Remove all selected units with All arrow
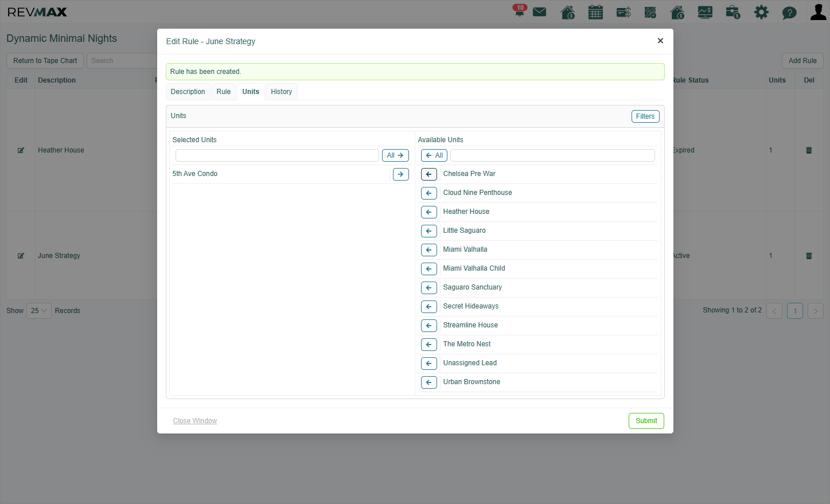 coord(395,155)
